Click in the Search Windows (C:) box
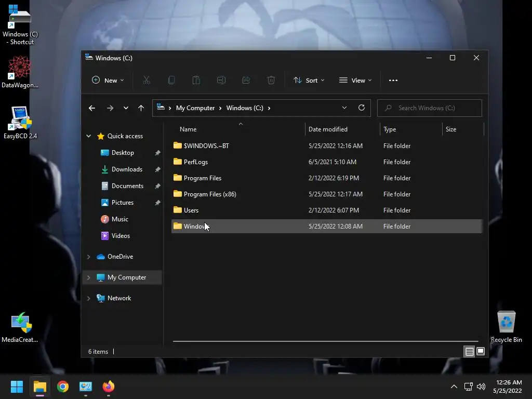 [x=430, y=108]
